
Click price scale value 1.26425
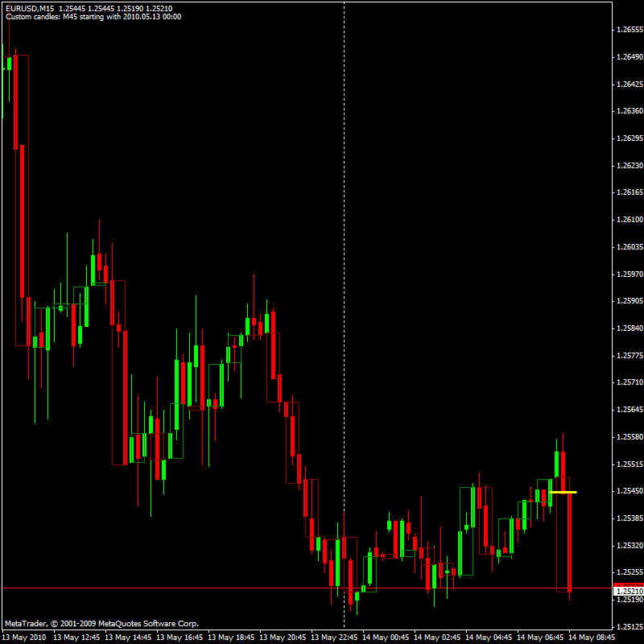(x=630, y=85)
